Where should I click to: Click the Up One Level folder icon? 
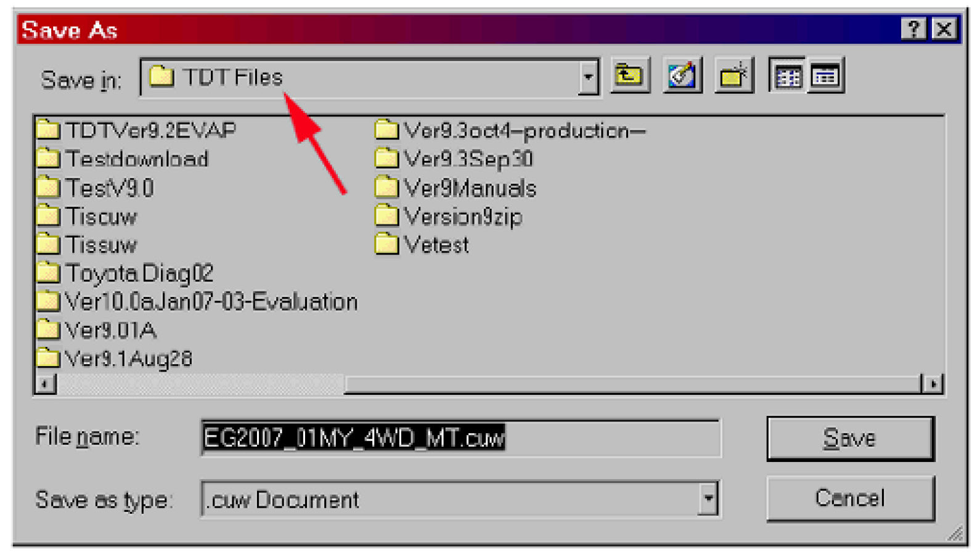click(629, 76)
